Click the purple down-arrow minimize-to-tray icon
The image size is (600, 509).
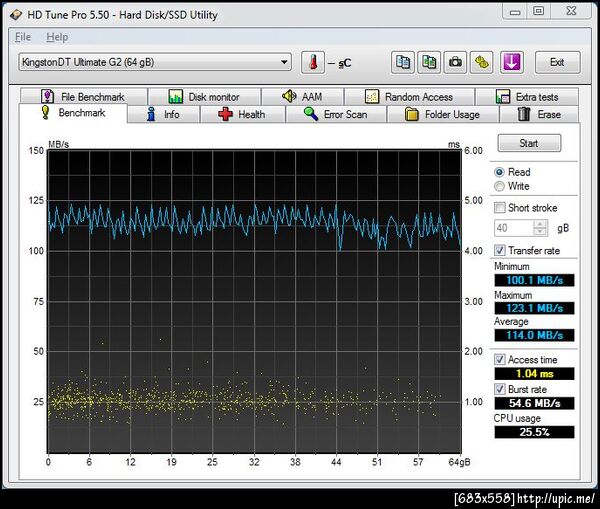click(x=513, y=62)
